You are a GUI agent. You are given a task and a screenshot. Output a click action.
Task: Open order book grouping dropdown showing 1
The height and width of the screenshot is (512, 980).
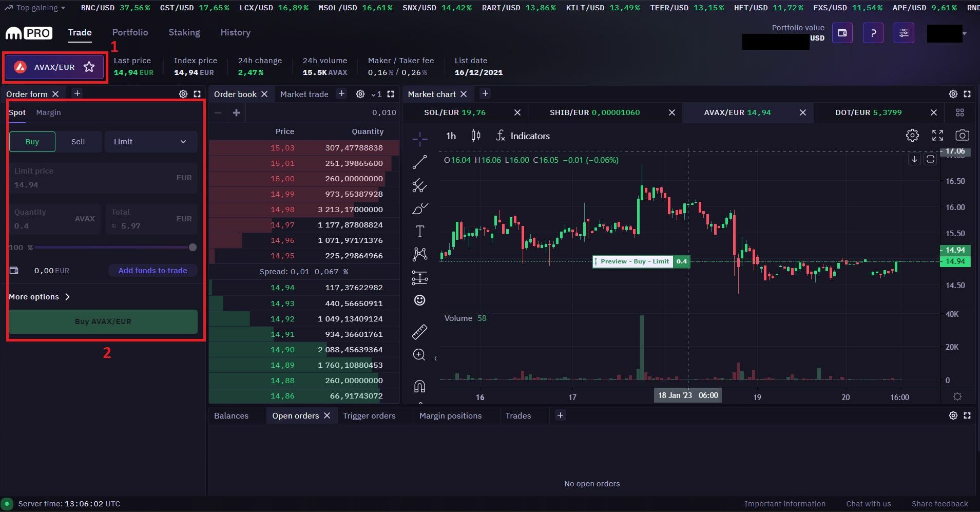point(376,94)
